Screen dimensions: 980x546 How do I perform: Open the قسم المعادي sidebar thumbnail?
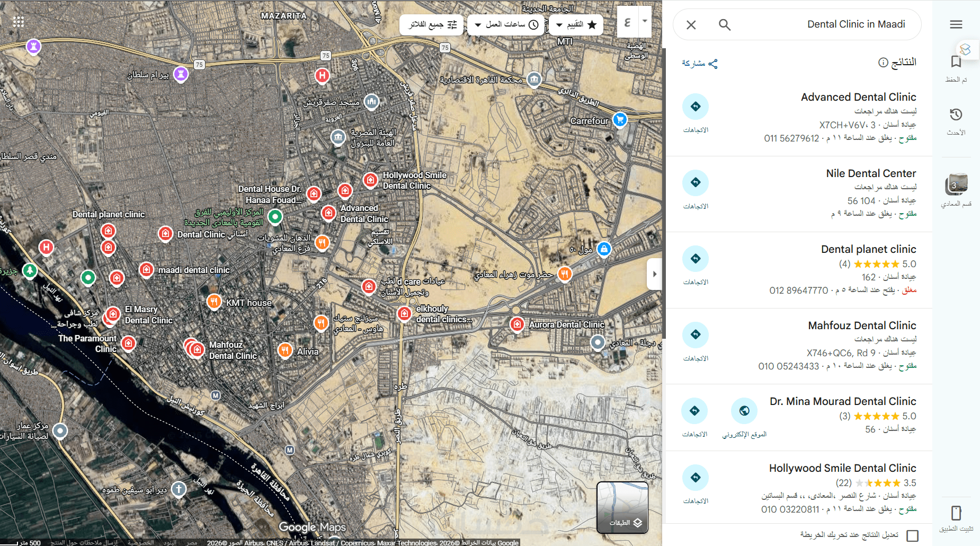(956, 185)
